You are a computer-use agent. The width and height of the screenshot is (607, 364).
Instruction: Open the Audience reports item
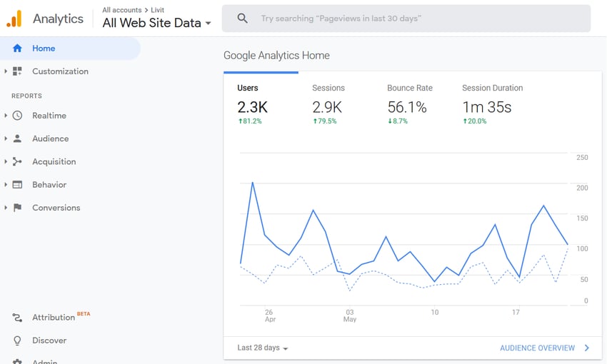click(50, 138)
